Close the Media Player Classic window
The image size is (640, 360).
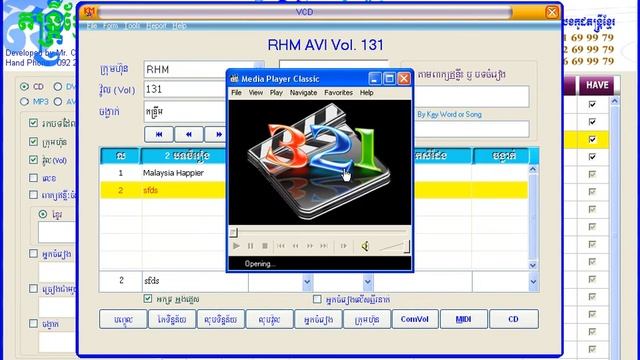point(404,78)
